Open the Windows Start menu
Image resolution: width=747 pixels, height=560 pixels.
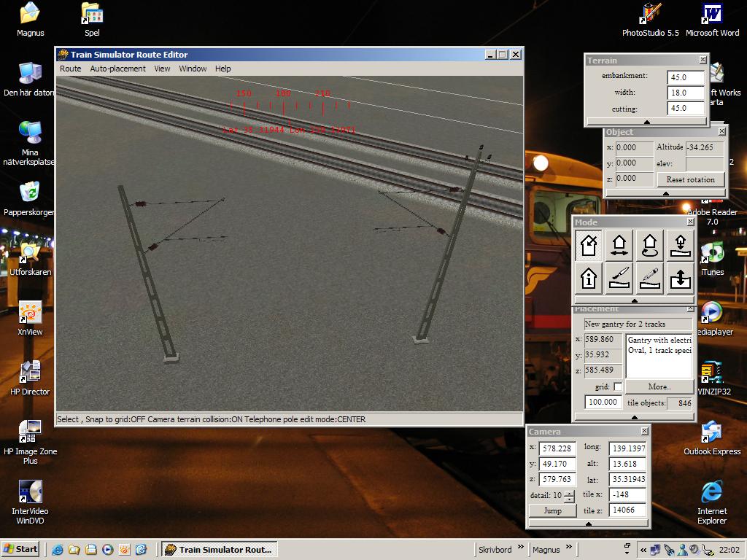coord(20,549)
